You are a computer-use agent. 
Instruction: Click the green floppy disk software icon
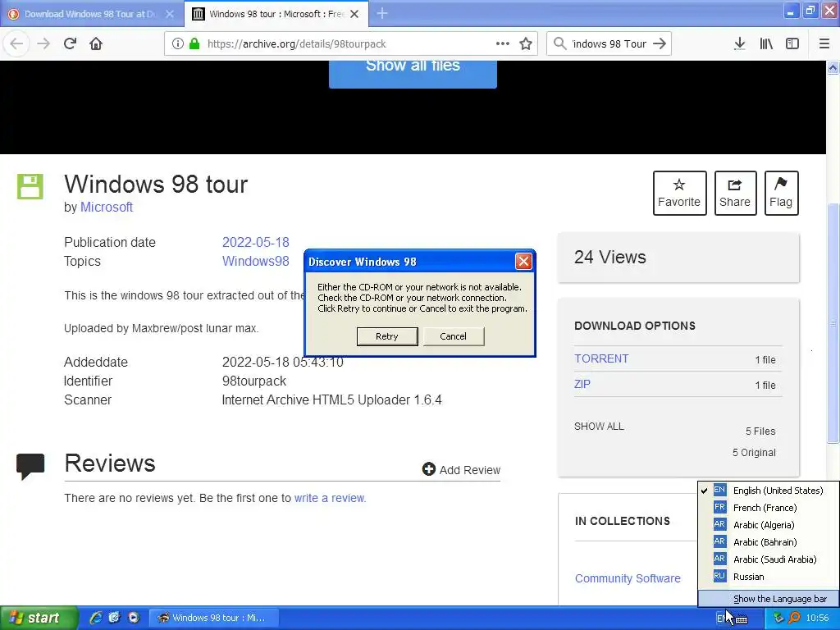click(x=30, y=186)
